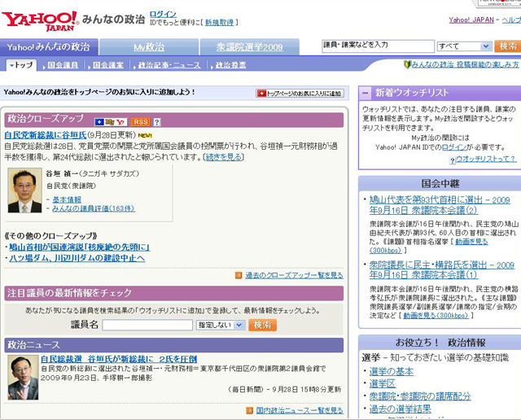
Task: Click the ログイン link at top
Action: 163,14
